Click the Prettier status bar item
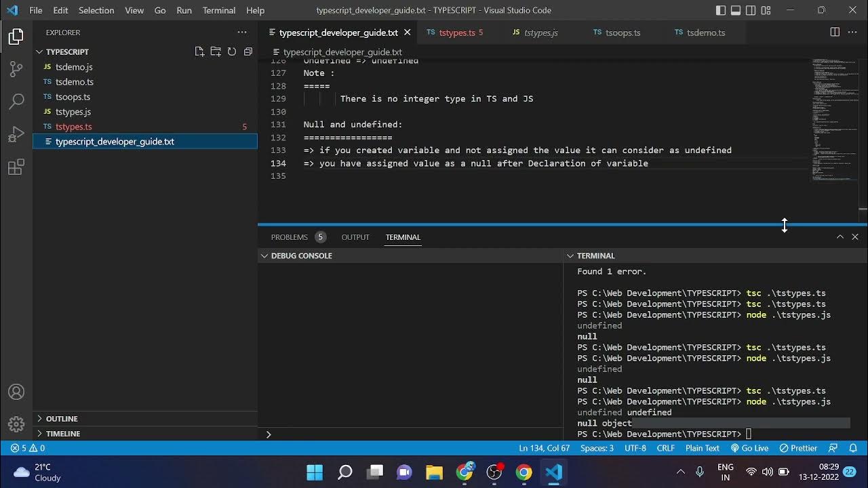The height and width of the screenshot is (488, 868). (799, 448)
